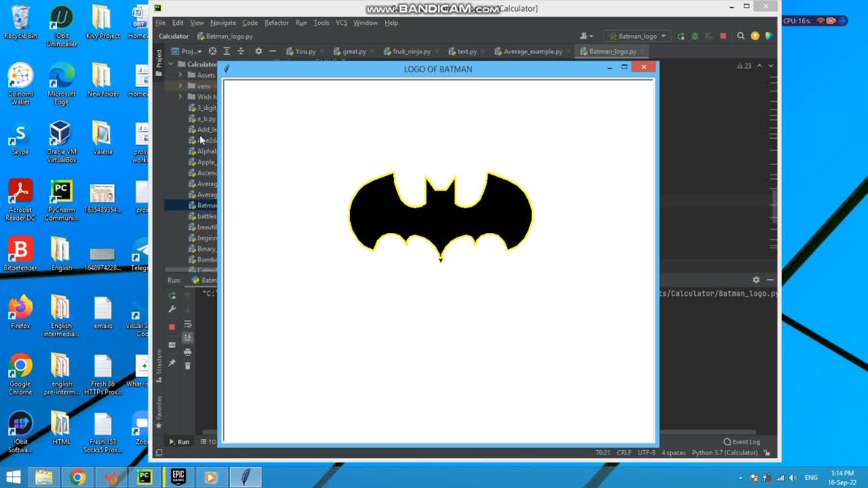The image size is (868, 488).
Task: Click the red stop icon in Run panel
Action: tap(172, 327)
